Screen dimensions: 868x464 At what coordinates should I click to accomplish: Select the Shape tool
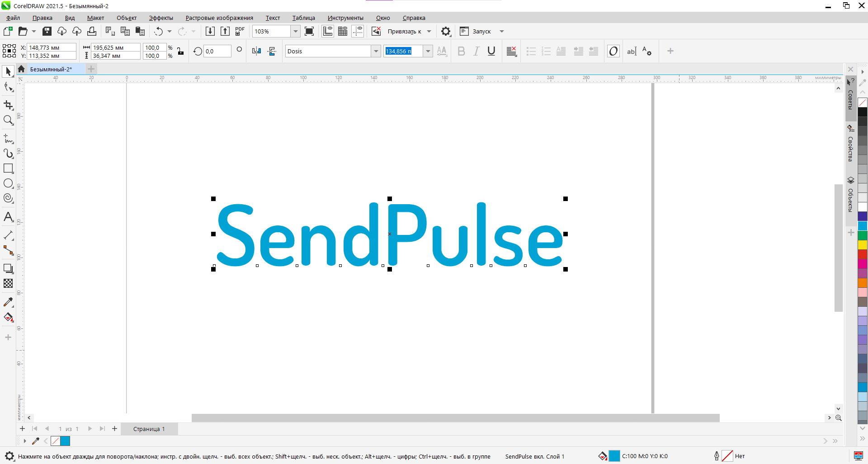point(8,87)
